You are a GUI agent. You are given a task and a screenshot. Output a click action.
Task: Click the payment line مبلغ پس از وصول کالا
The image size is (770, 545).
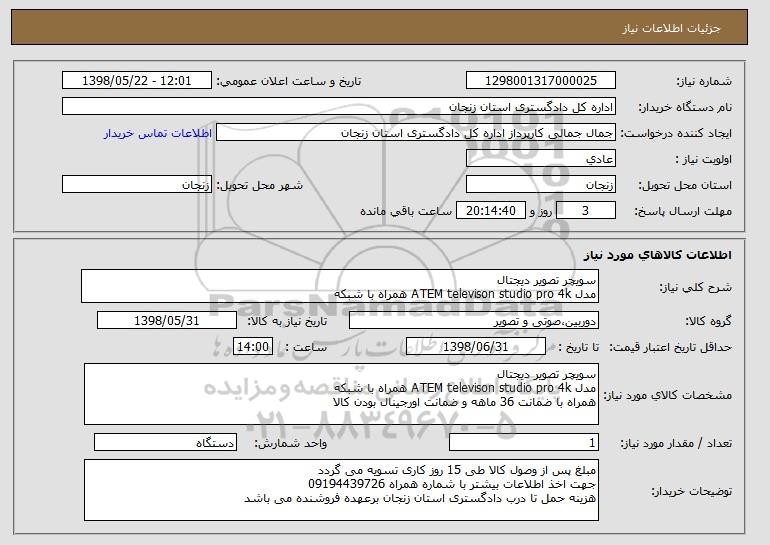tap(457, 470)
